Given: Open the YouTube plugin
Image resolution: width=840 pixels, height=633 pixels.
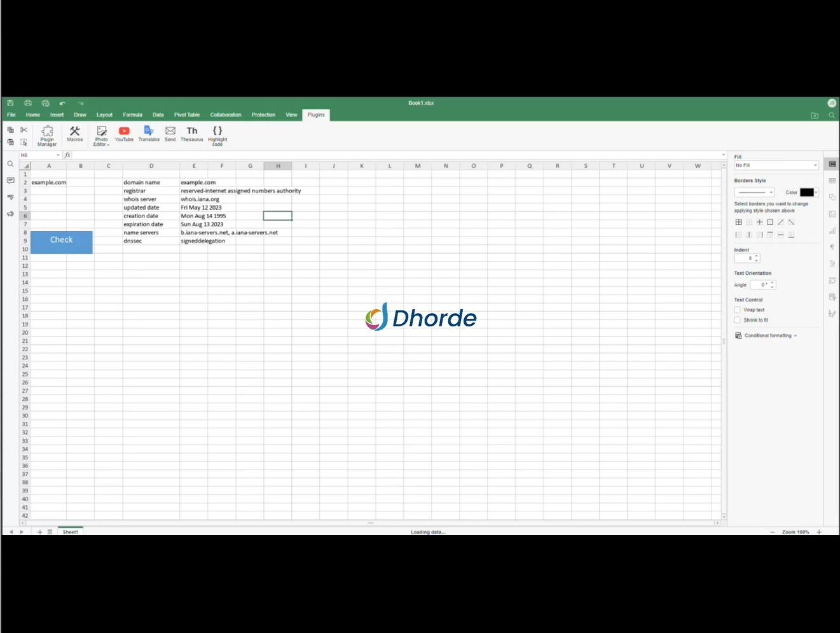Looking at the screenshot, I should tap(124, 134).
